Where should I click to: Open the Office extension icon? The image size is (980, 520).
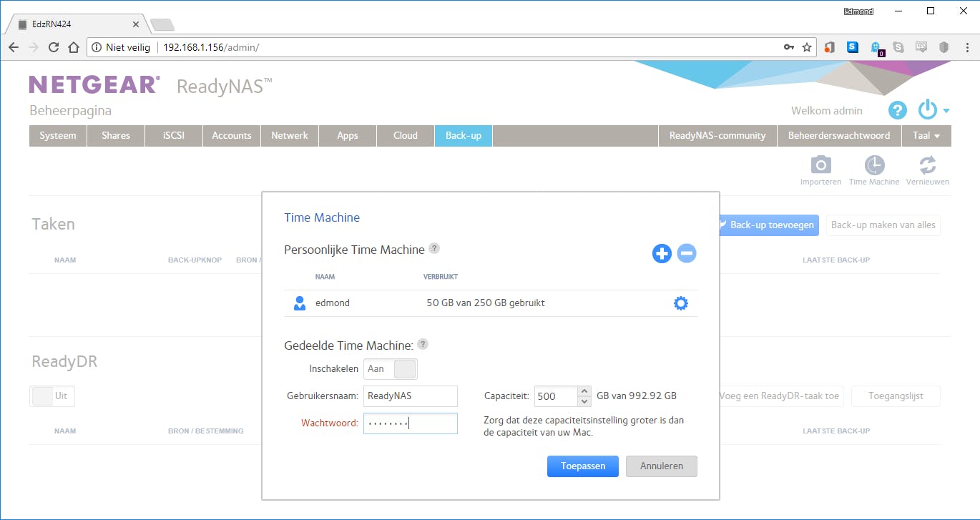coord(830,47)
